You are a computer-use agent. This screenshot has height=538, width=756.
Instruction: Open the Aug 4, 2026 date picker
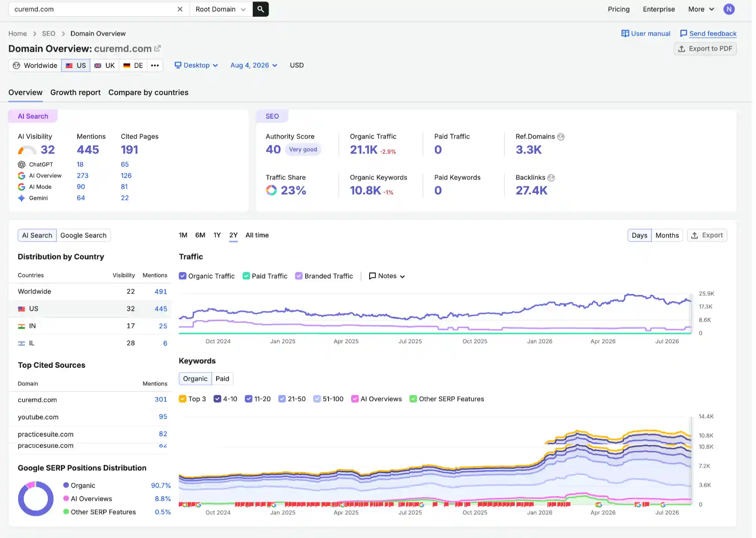pyautogui.click(x=254, y=65)
